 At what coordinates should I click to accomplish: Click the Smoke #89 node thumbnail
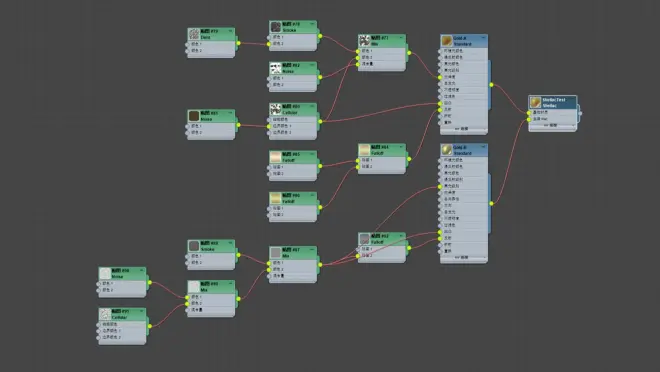tap(194, 246)
